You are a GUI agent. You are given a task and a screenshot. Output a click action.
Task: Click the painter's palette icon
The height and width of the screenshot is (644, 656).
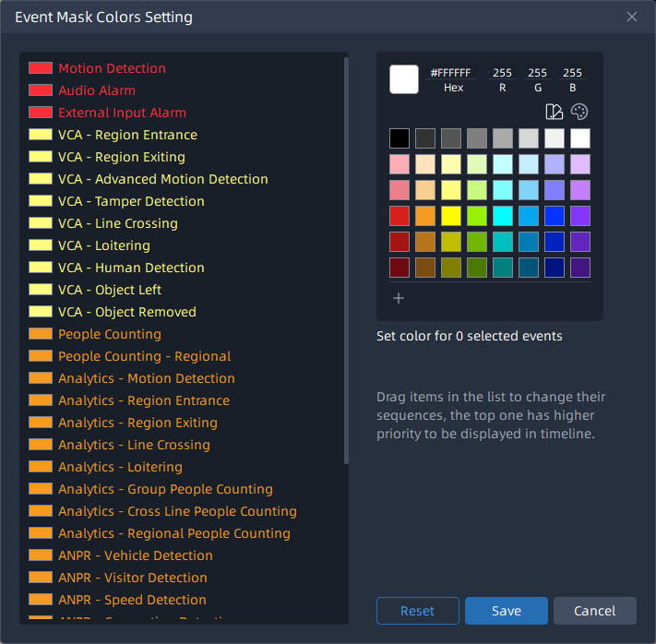[579, 112]
